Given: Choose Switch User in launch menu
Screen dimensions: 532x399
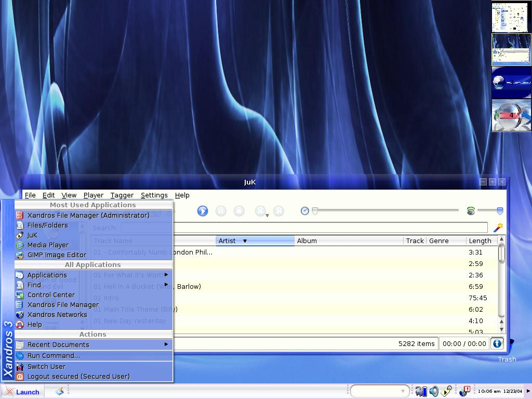Looking at the screenshot, I should (94, 366).
